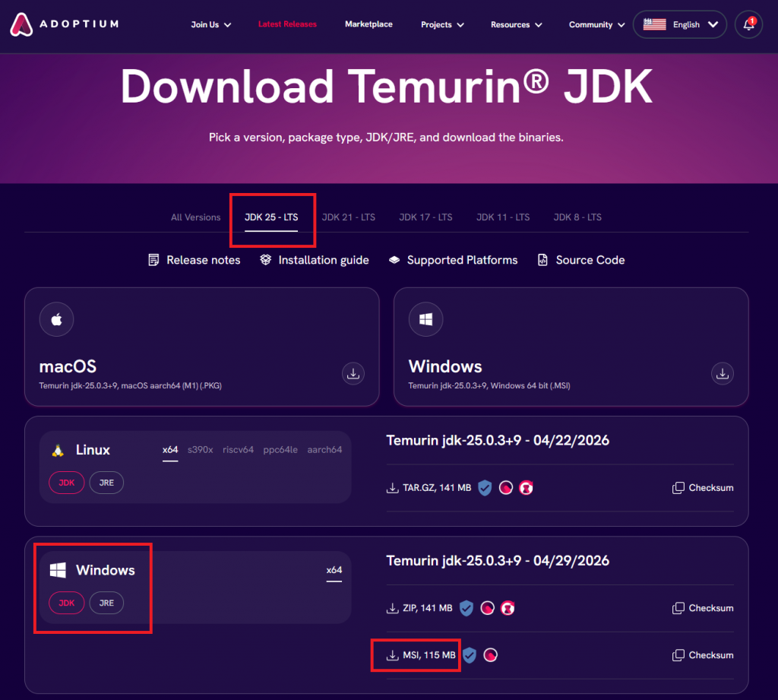Click the Supported Platforms layers icon
This screenshot has height=700, width=778.
(x=394, y=260)
